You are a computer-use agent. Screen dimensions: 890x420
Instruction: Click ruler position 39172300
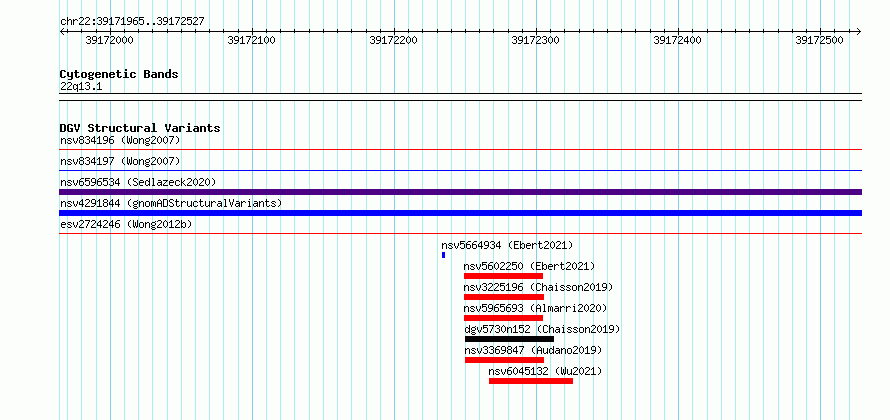point(535,40)
